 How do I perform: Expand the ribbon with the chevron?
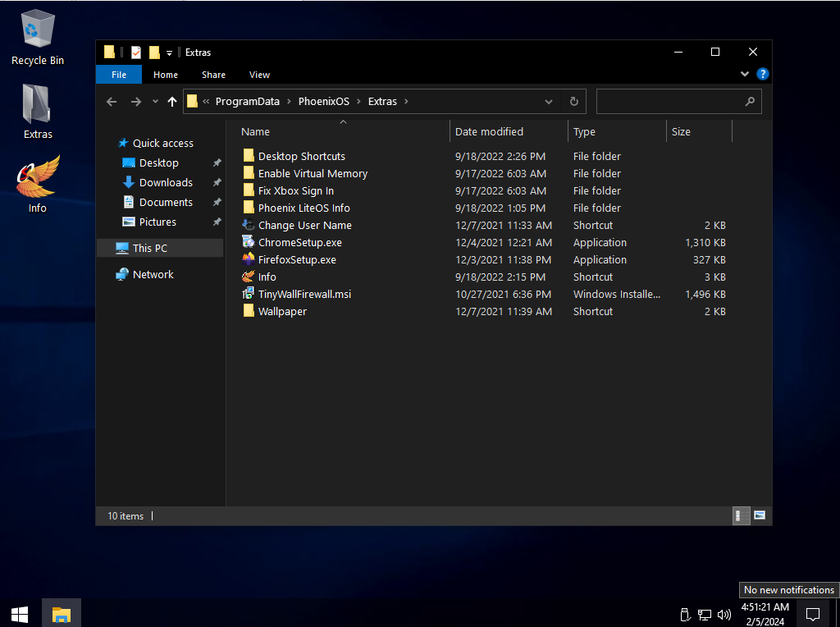[745, 74]
